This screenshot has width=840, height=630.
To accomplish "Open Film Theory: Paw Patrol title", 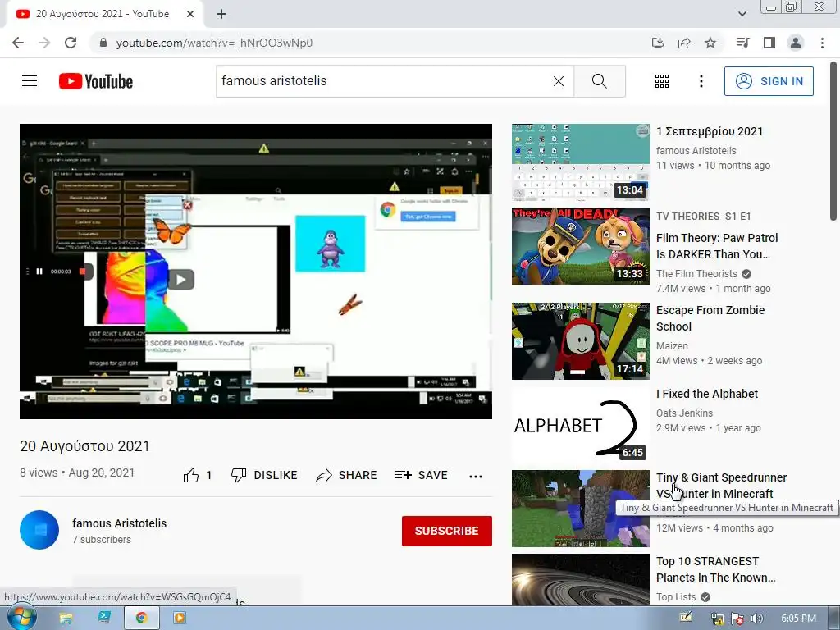I will click(717, 246).
